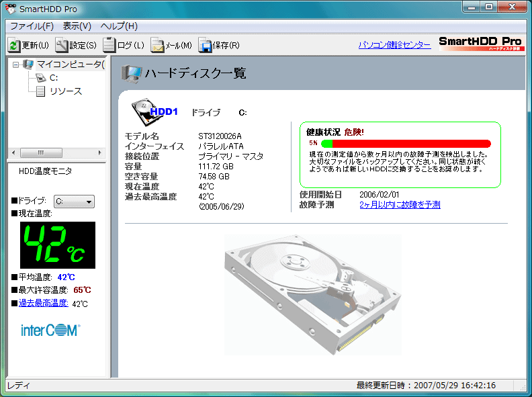Click the 平均温度 42℃ value
The height and width of the screenshot is (397, 532).
[66, 277]
